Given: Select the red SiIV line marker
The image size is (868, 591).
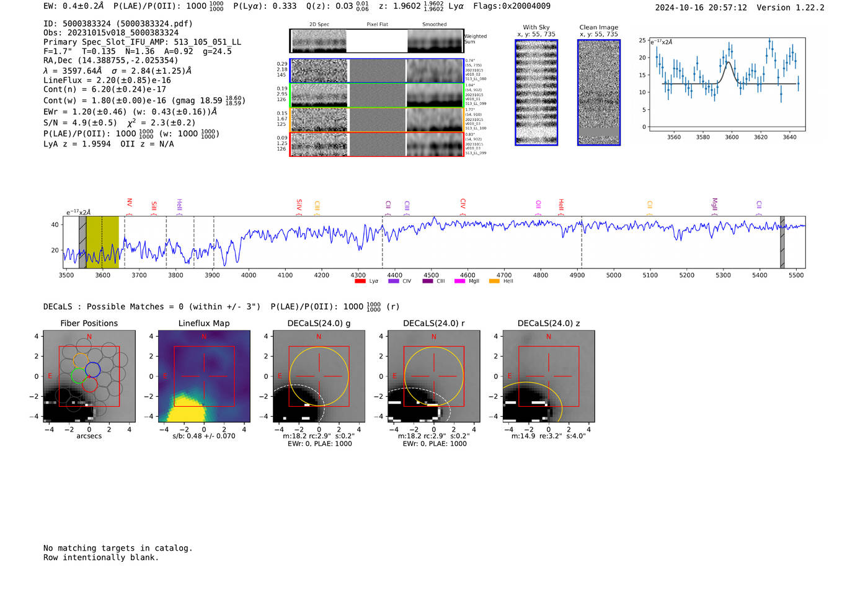Looking at the screenshot, I should point(299,205).
